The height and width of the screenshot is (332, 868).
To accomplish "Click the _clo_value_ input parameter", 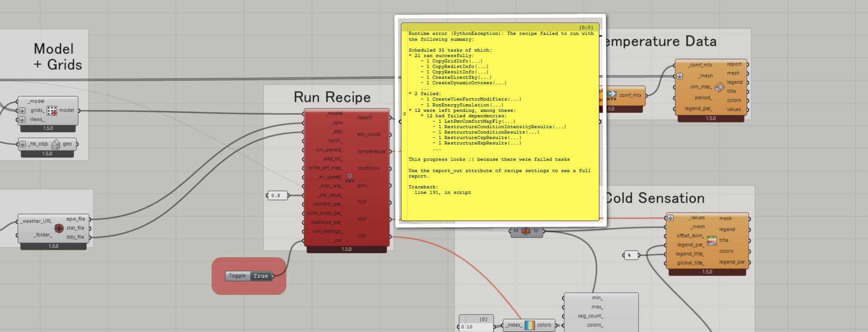I will [330, 195].
